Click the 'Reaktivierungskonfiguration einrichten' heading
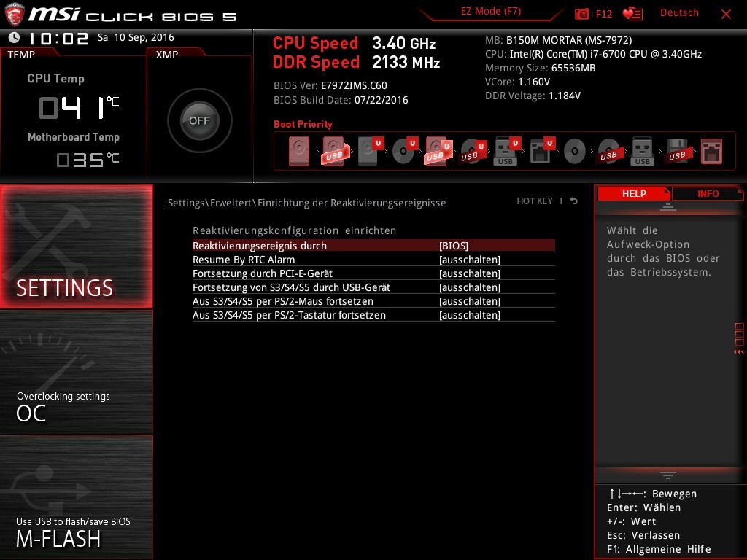 pos(294,230)
